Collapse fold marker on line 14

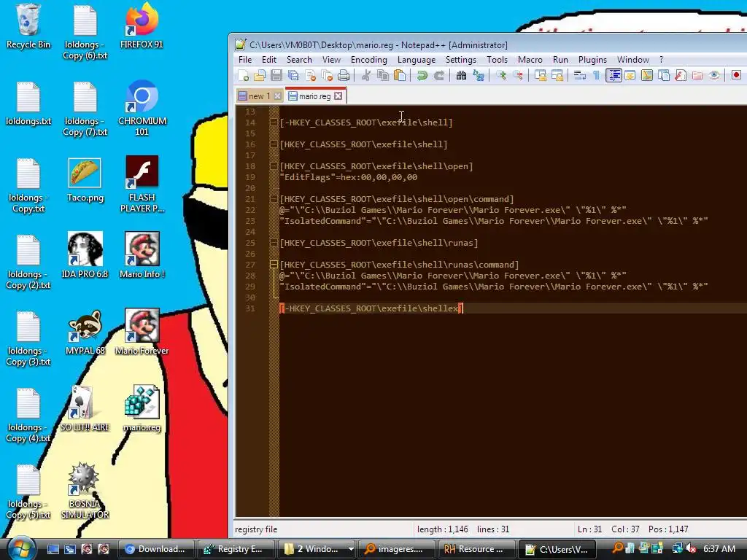(x=274, y=122)
